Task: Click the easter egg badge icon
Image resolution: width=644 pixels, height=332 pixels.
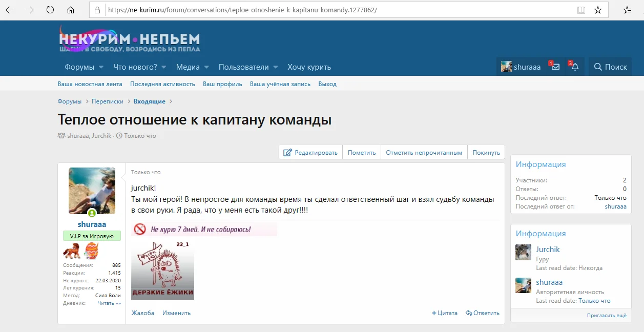Action: coord(91,251)
